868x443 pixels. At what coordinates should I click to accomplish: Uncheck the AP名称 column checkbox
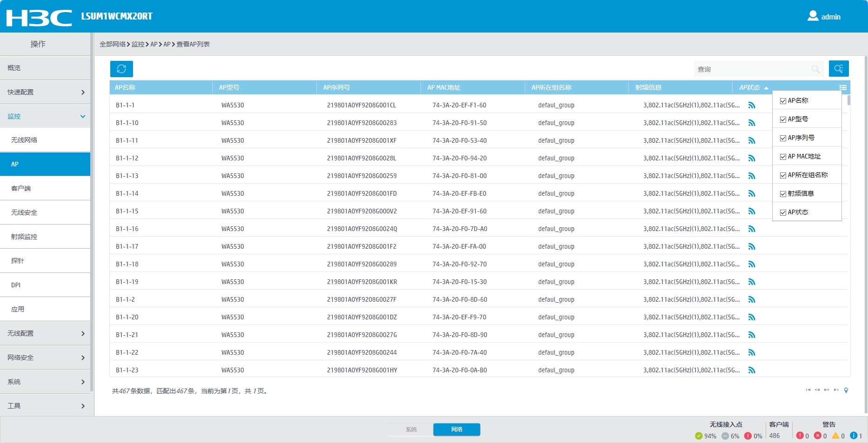783,101
